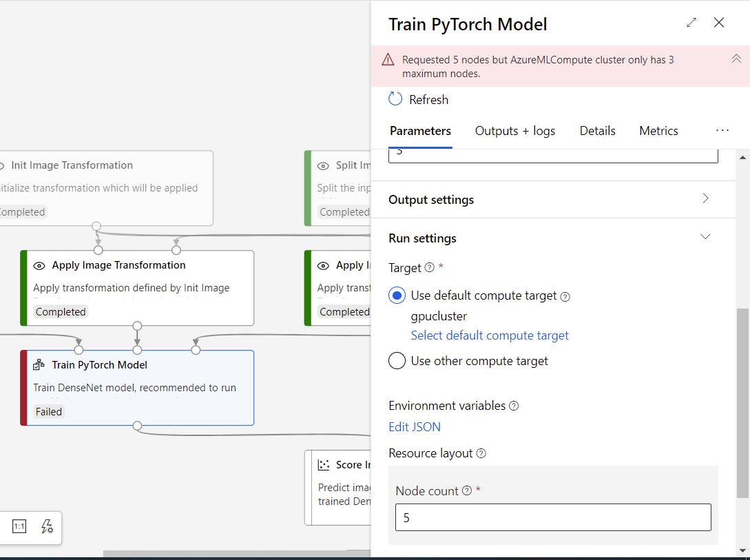This screenshot has height=560, width=750.
Task: Click the Train PyTorch Model node icon
Action: pyautogui.click(x=39, y=365)
